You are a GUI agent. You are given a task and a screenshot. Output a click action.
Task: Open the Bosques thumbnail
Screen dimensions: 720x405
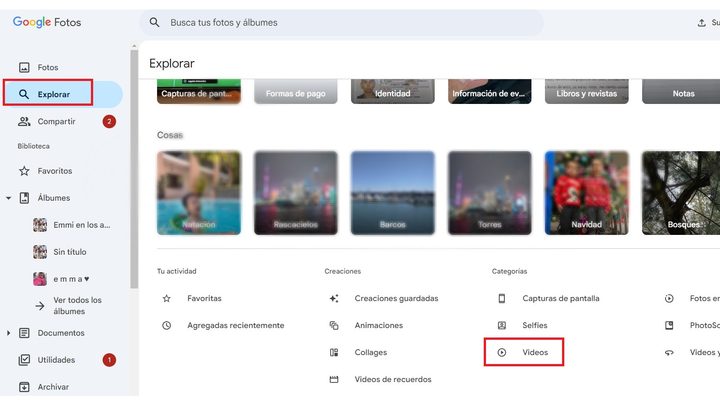coord(681,193)
